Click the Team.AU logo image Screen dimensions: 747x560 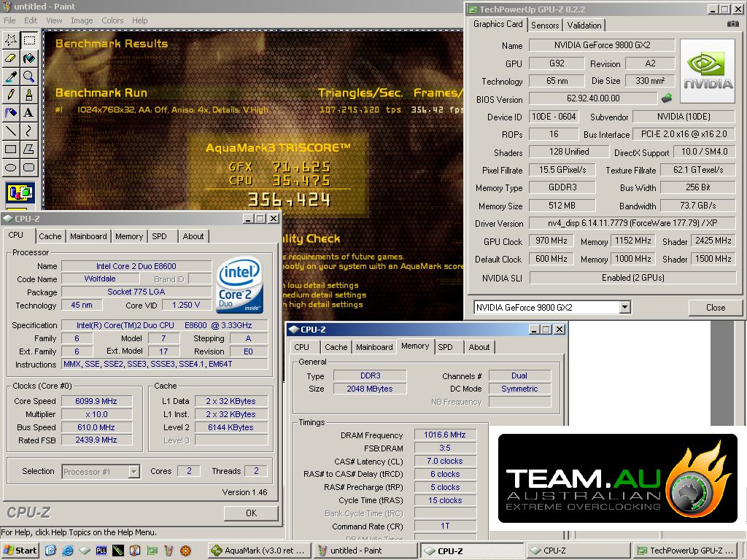pos(617,478)
